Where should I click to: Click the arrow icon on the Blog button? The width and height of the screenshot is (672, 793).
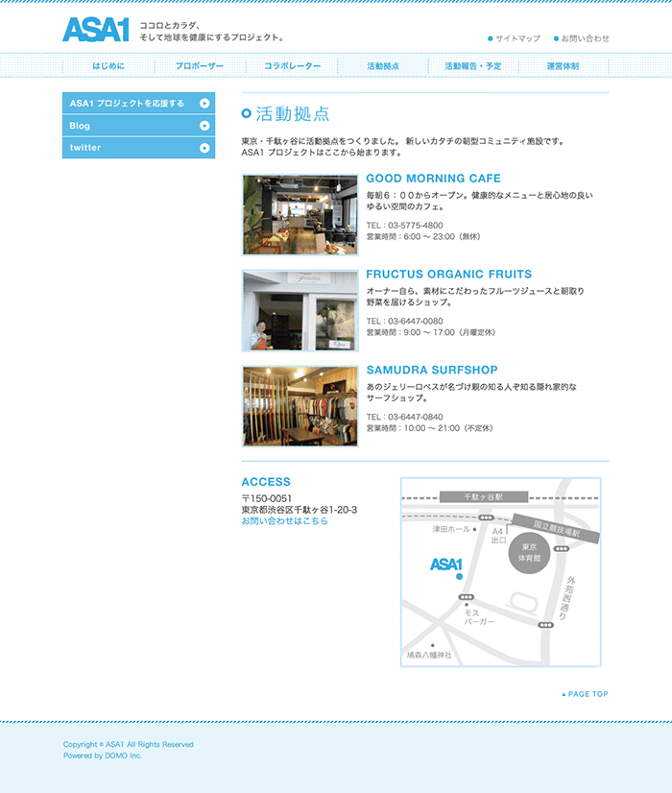pyautogui.click(x=204, y=126)
